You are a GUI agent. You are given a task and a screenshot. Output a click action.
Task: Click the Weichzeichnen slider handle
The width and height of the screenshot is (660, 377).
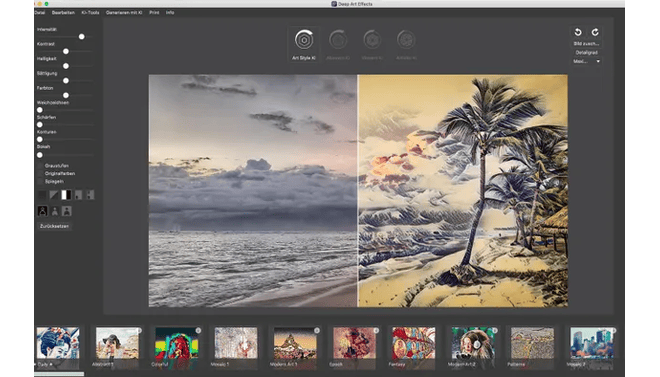click(x=40, y=110)
